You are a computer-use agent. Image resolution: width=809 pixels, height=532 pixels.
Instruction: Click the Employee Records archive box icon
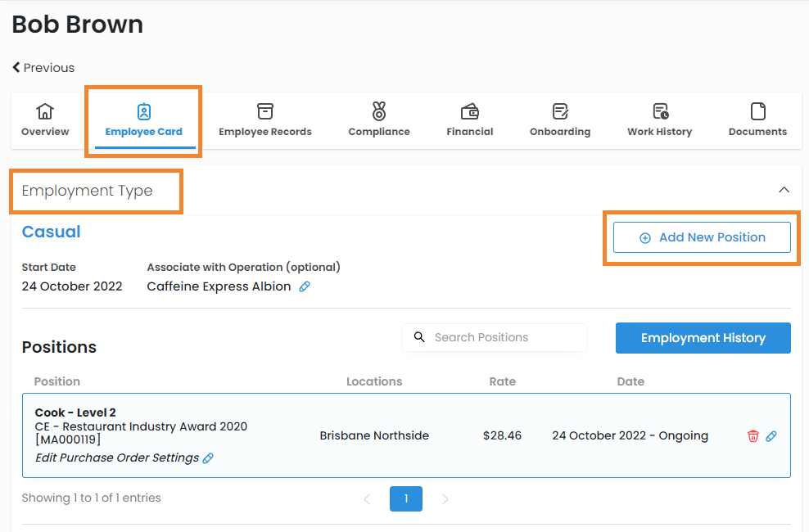point(264,111)
